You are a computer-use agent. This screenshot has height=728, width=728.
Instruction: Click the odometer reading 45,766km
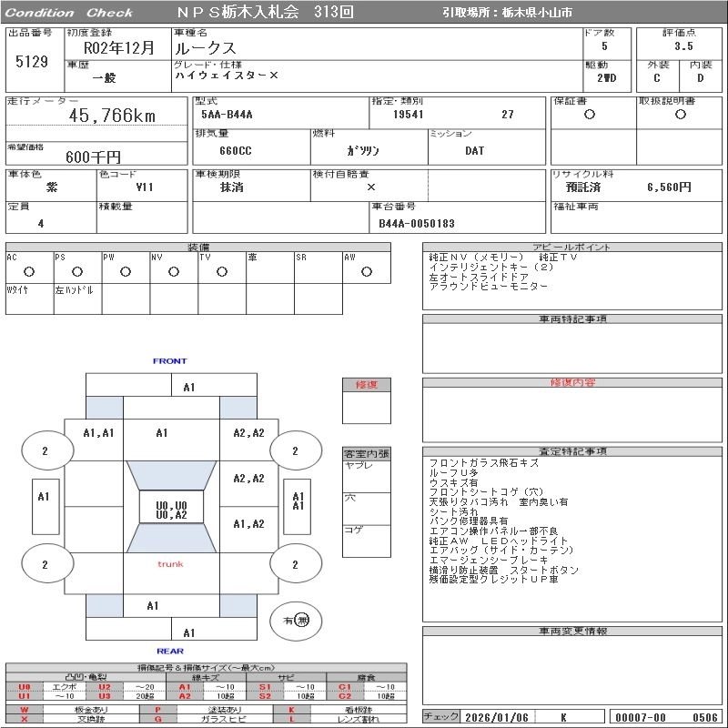112,116
